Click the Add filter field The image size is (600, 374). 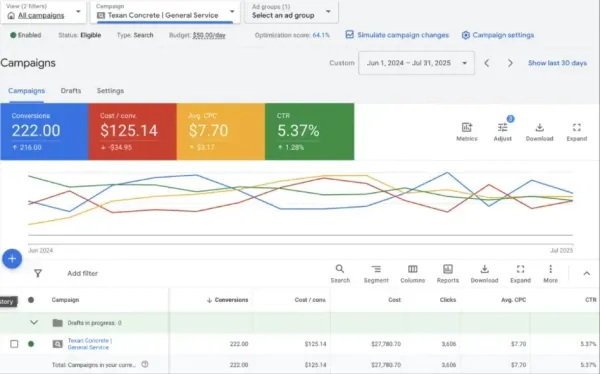pos(83,273)
